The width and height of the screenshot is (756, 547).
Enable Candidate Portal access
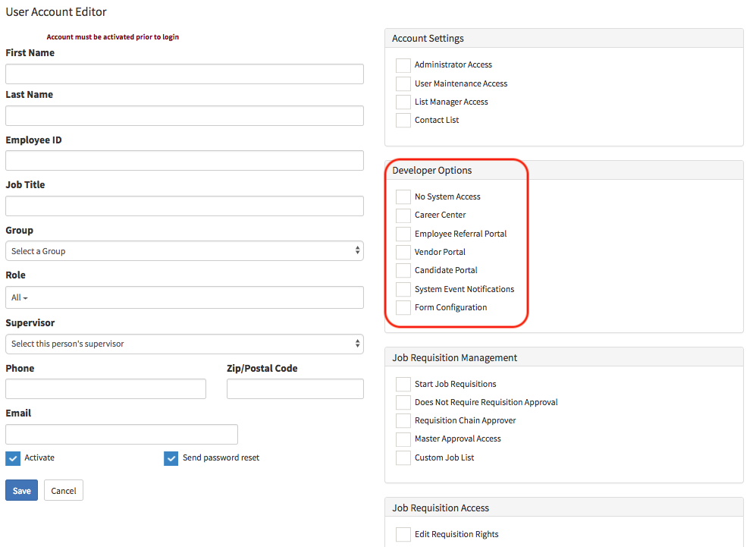(403, 270)
